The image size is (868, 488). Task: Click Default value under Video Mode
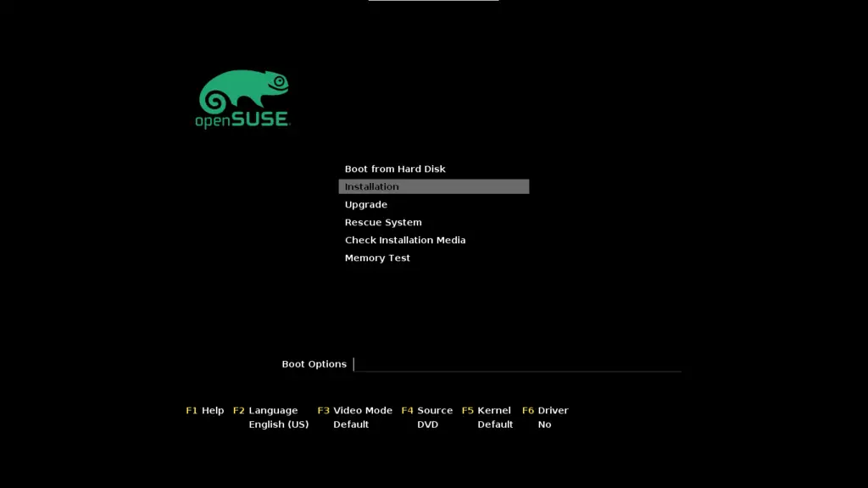tap(351, 424)
